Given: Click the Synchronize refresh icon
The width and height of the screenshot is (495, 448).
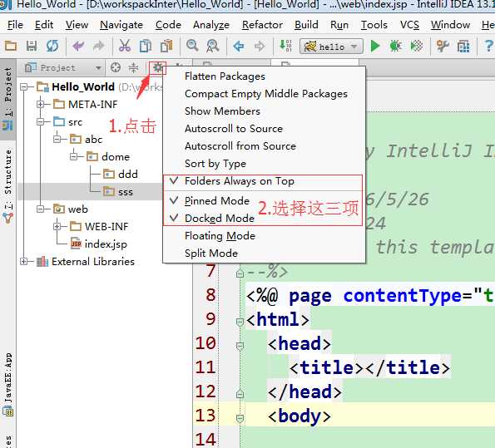Looking at the screenshot, I should (x=52, y=46).
